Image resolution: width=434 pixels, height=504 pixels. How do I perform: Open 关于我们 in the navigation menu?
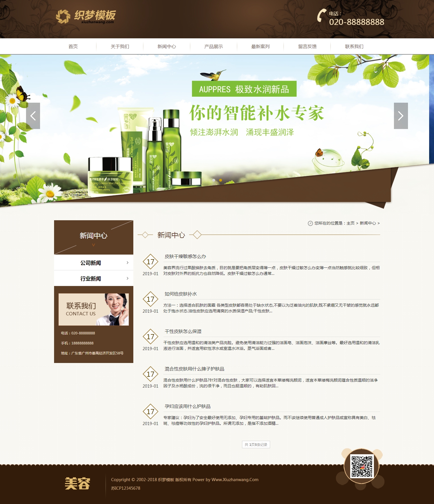click(120, 46)
